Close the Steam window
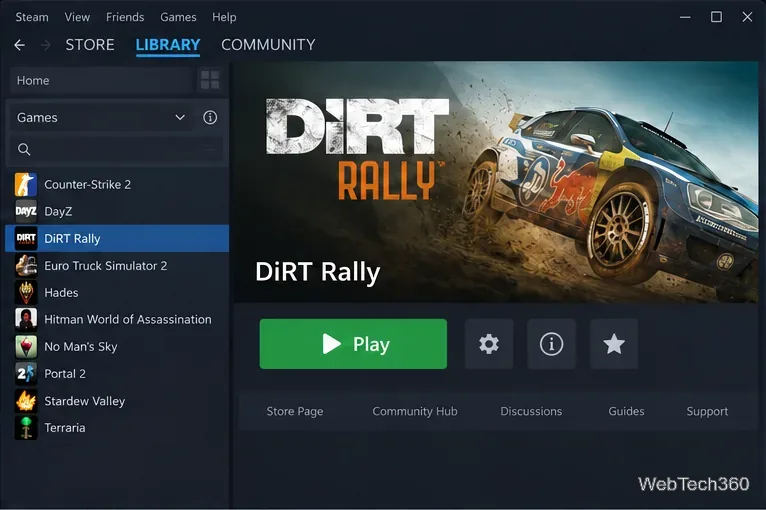Screen dimensions: 766x510 pyautogui.click(x=747, y=17)
